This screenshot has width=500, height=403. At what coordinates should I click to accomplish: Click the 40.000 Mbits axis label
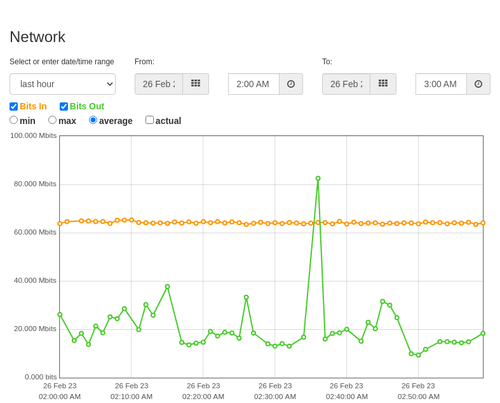click(x=35, y=281)
